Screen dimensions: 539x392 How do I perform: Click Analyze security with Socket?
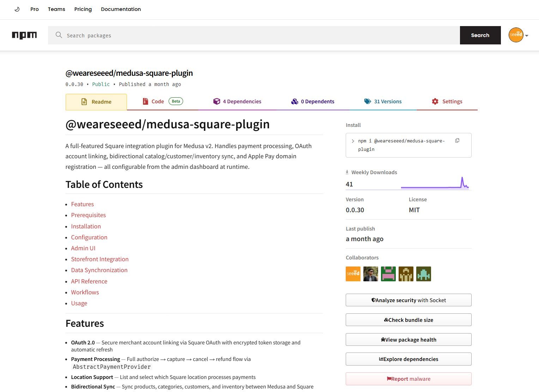click(x=408, y=300)
